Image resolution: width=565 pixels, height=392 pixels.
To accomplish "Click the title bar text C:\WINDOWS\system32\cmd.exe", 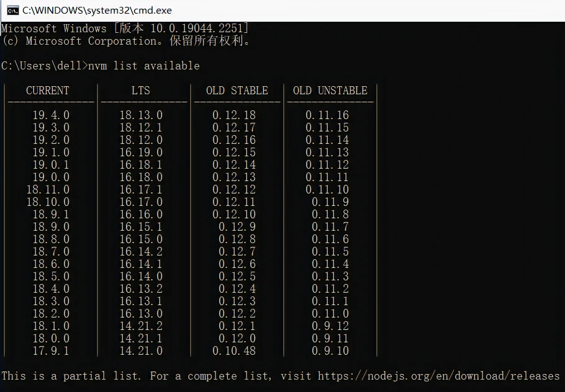I will (x=97, y=11).
